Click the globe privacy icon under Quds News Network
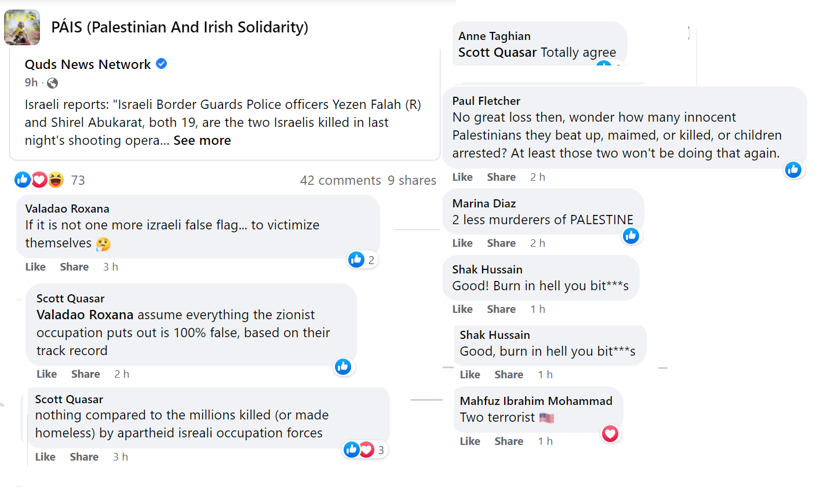The width and height of the screenshot is (824, 504). 52,83
